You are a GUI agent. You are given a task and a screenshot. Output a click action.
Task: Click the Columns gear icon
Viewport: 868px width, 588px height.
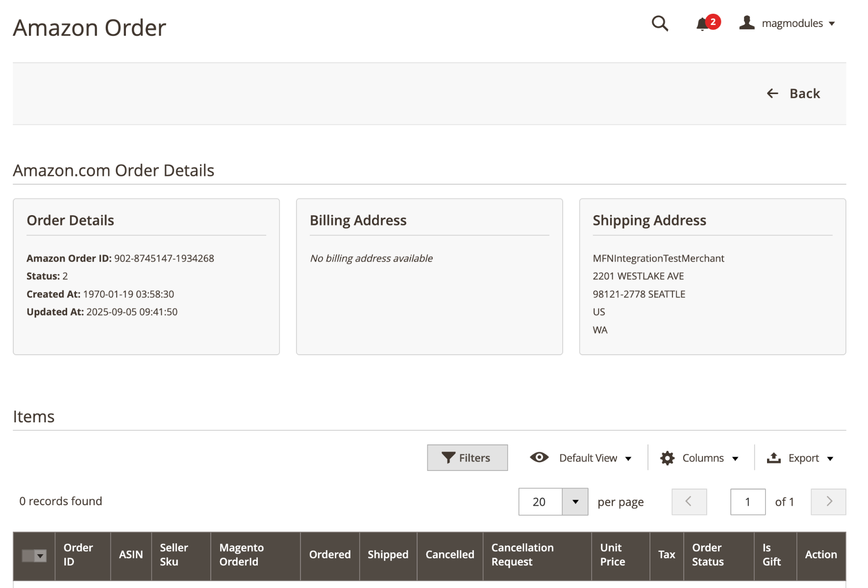667,458
